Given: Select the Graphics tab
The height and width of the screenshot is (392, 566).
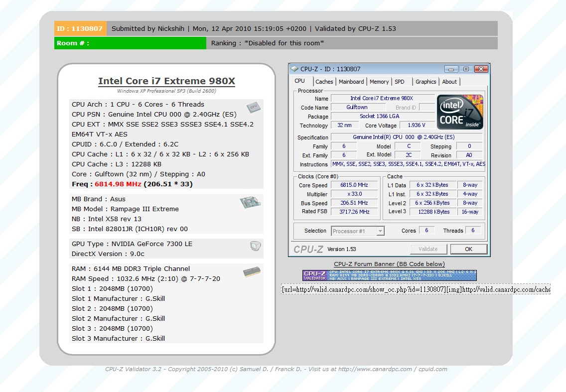Looking at the screenshot, I should 425,82.
